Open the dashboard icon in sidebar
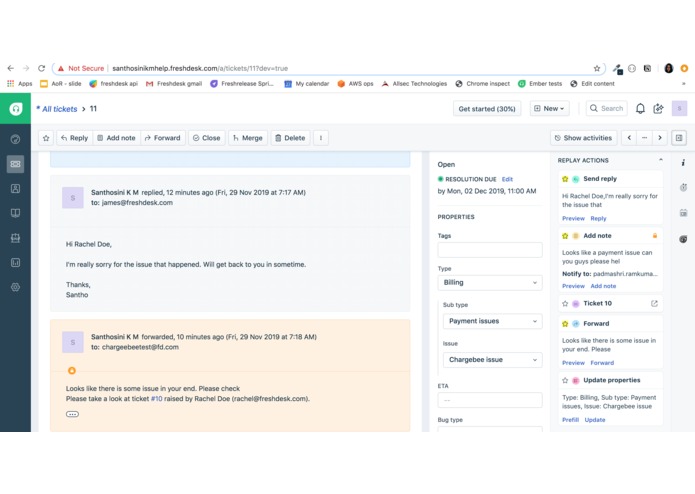This screenshot has width=695, height=494. (x=16, y=139)
